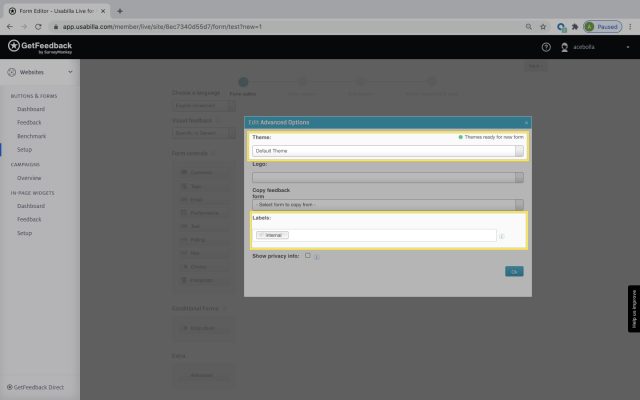
Task: Click the browser forward arrow
Action: (24, 27)
